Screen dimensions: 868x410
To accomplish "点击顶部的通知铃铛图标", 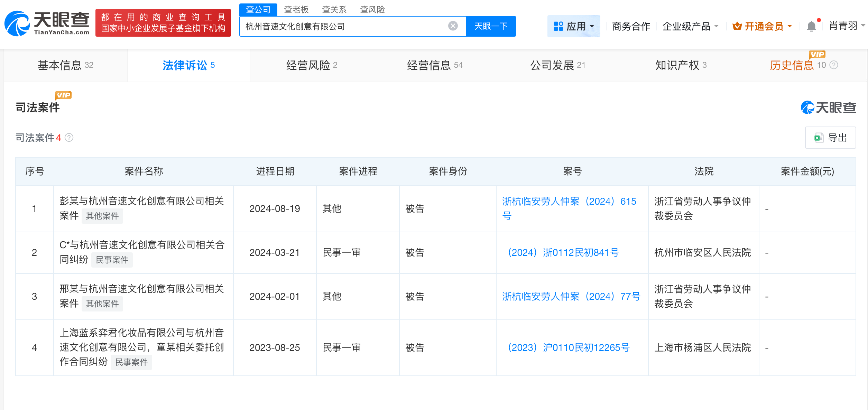I will point(812,26).
